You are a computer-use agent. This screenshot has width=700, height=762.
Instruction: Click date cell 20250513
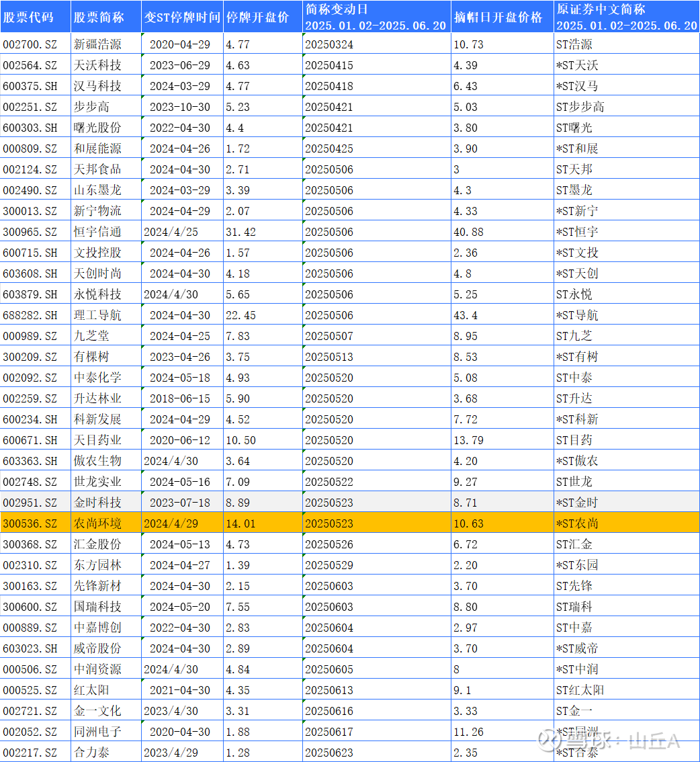tap(376, 357)
